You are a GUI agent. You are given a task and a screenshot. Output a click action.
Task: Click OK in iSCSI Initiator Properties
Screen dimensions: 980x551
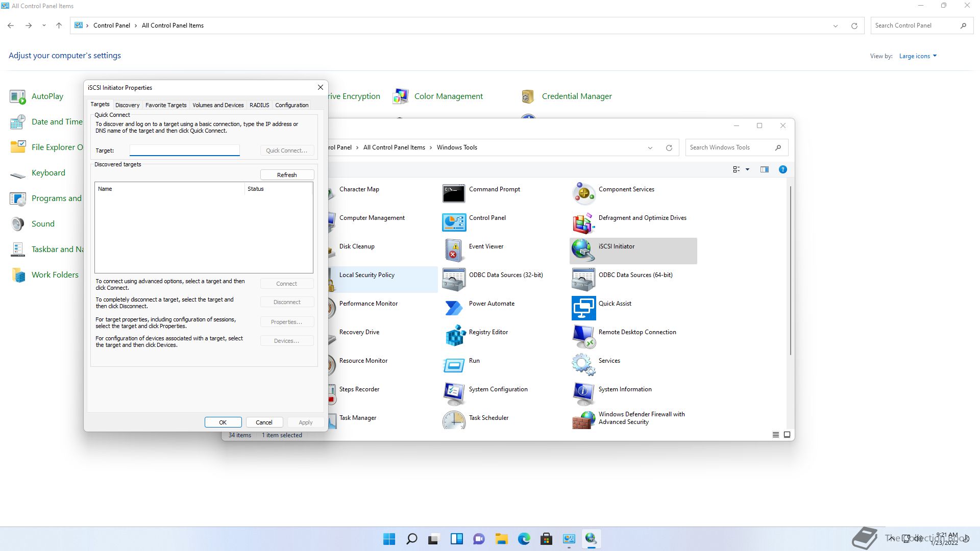(x=223, y=422)
